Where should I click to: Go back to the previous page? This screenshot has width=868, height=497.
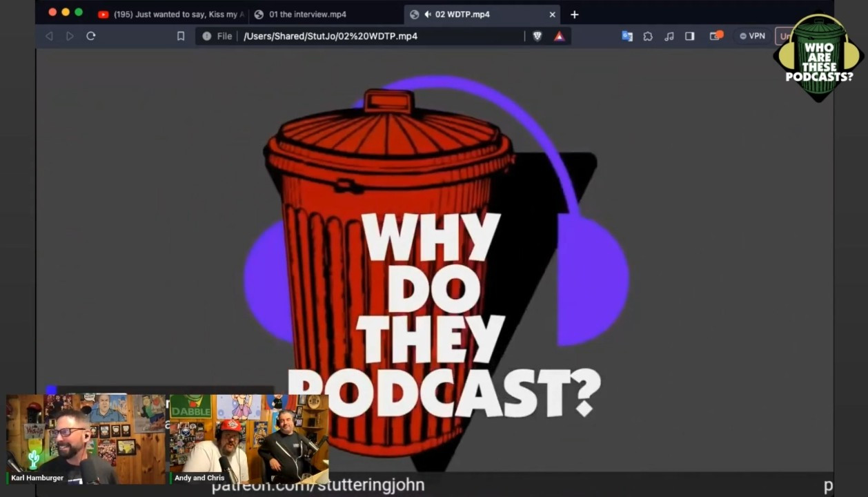pyautogui.click(x=49, y=36)
